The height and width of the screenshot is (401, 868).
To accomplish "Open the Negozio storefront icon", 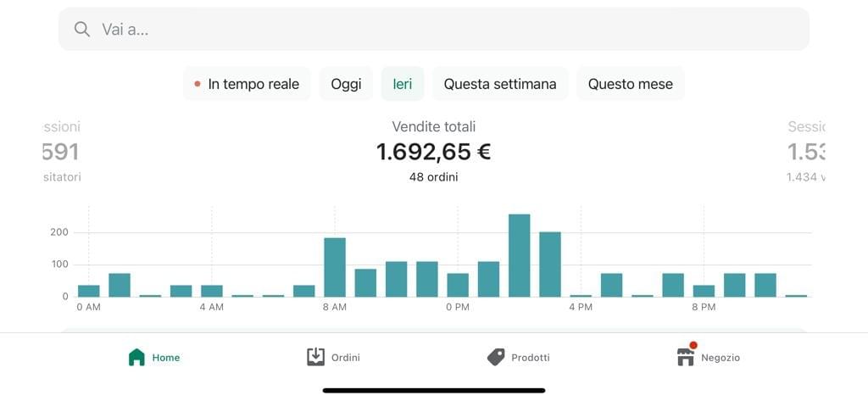I will pyautogui.click(x=685, y=357).
